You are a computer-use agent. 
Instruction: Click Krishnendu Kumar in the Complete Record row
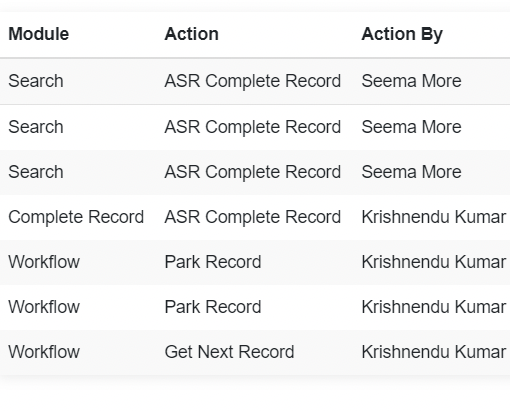pos(434,217)
